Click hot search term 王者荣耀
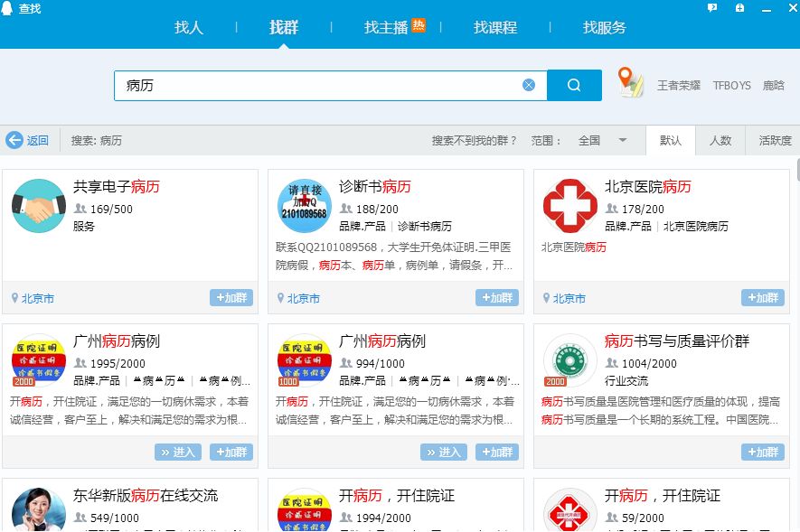Screen dimensions: 800x532 [679, 85]
